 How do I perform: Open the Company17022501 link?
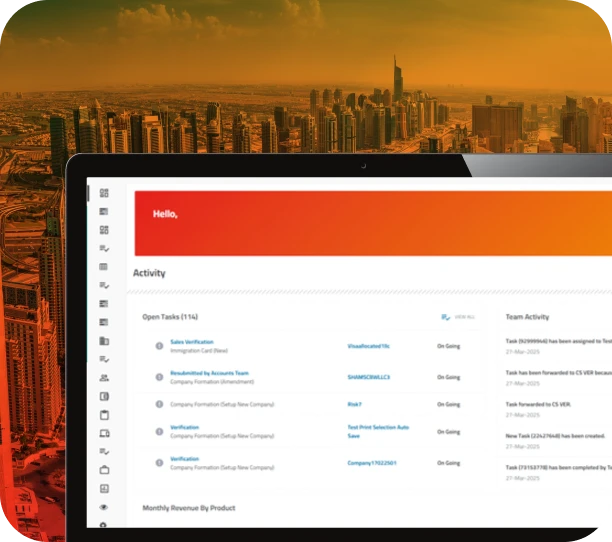(372, 463)
